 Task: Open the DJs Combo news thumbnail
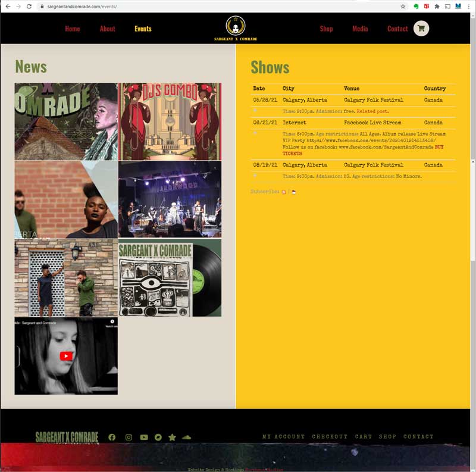(170, 121)
